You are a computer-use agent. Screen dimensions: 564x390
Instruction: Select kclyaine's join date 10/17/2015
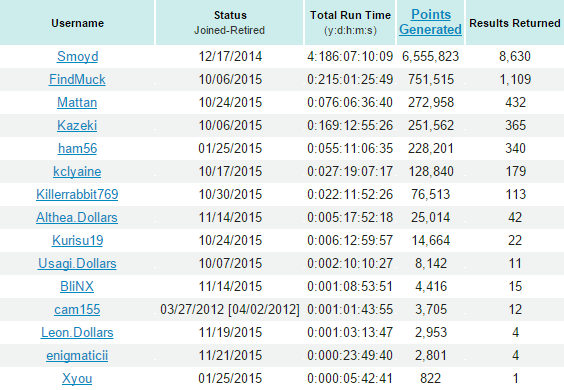[230, 172]
